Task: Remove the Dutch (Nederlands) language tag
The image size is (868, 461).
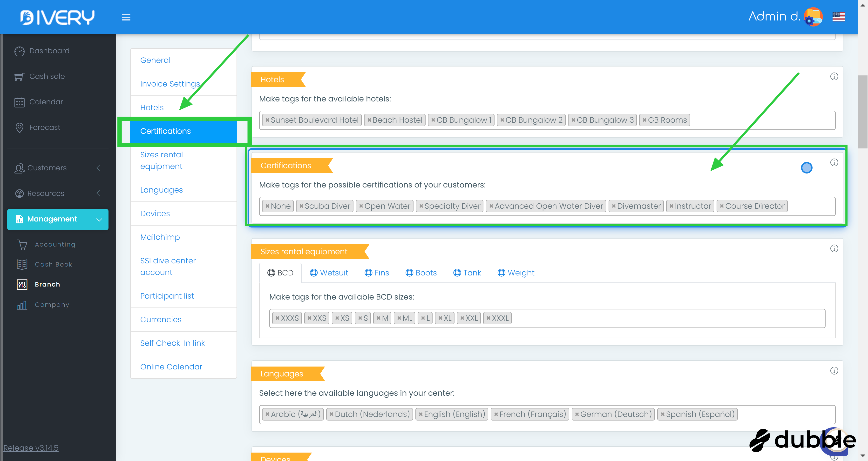Action: tap(331, 414)
